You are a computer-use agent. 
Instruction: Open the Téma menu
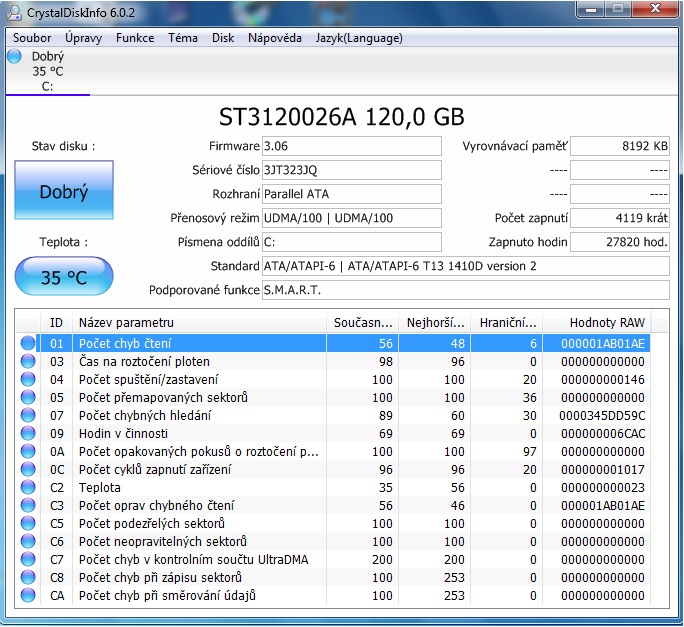point(183,38)
